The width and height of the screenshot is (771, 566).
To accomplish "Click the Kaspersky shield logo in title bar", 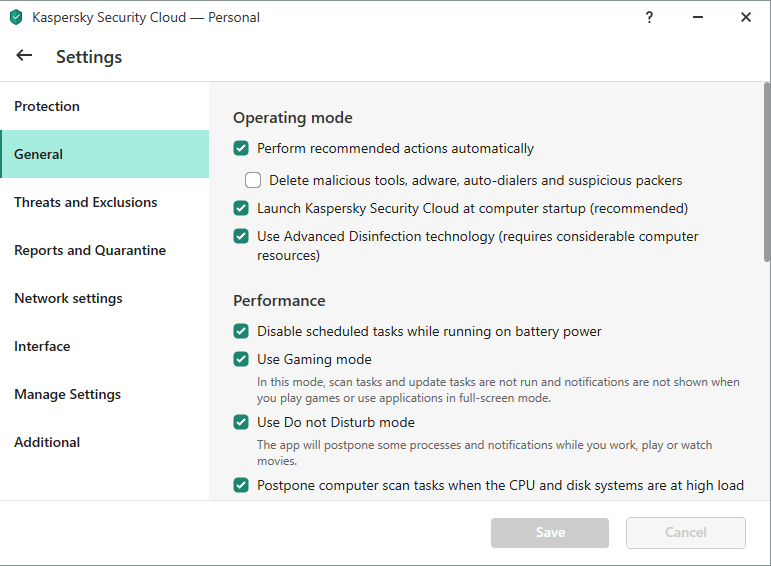I will [15, 17].
